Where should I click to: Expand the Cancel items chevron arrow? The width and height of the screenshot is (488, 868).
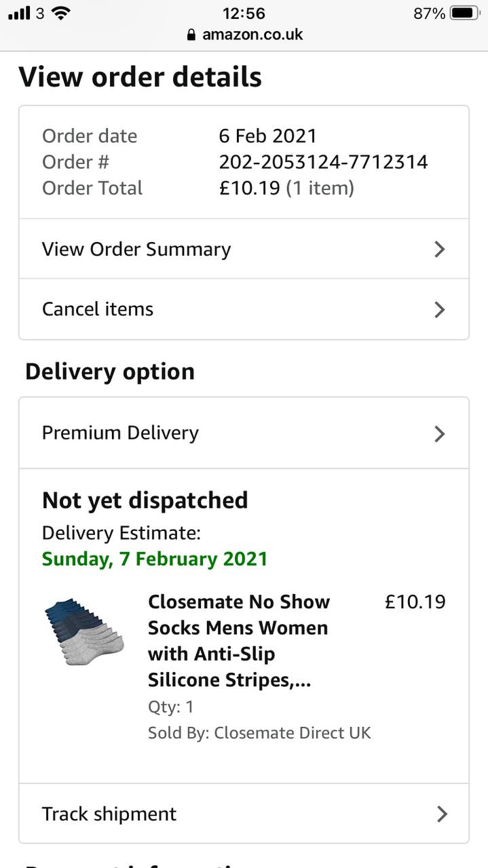pos(439,309)
